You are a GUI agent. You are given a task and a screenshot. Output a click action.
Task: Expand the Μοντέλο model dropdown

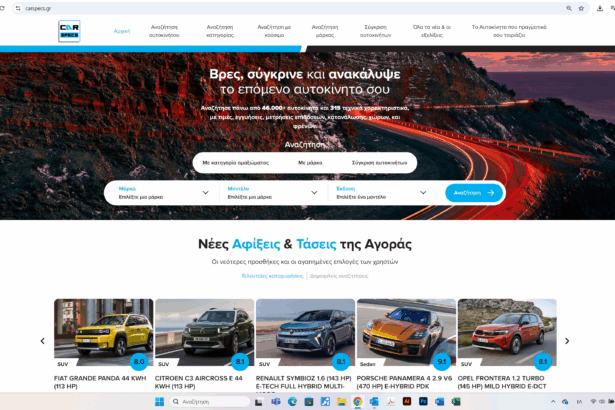272,193
